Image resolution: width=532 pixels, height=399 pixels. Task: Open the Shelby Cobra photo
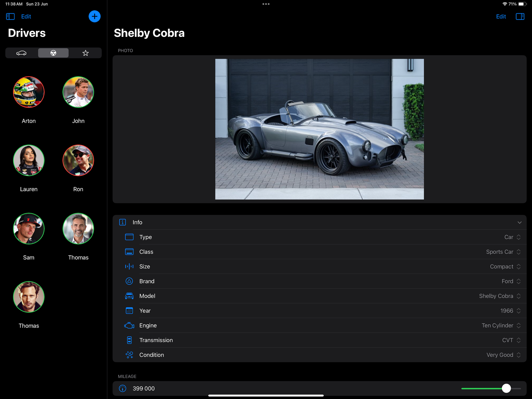pos(319,129)
